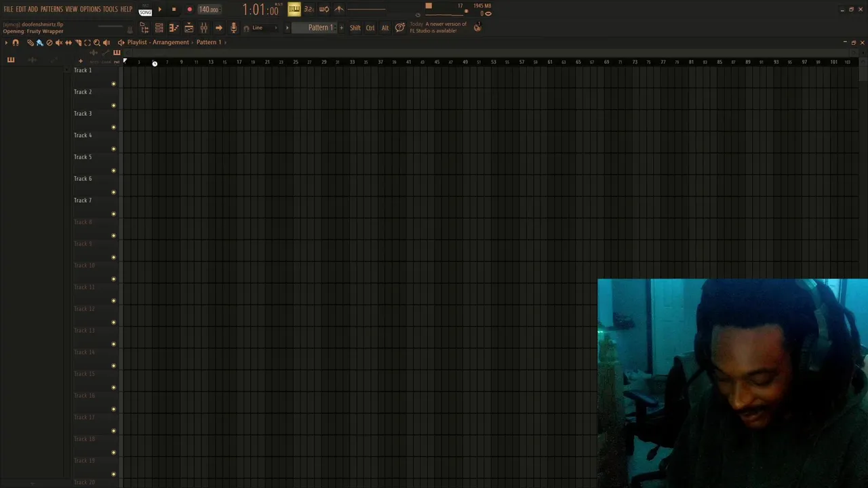Toggle the metronome button
Viewport: 868px width, 488px height.
coord(339,9)
